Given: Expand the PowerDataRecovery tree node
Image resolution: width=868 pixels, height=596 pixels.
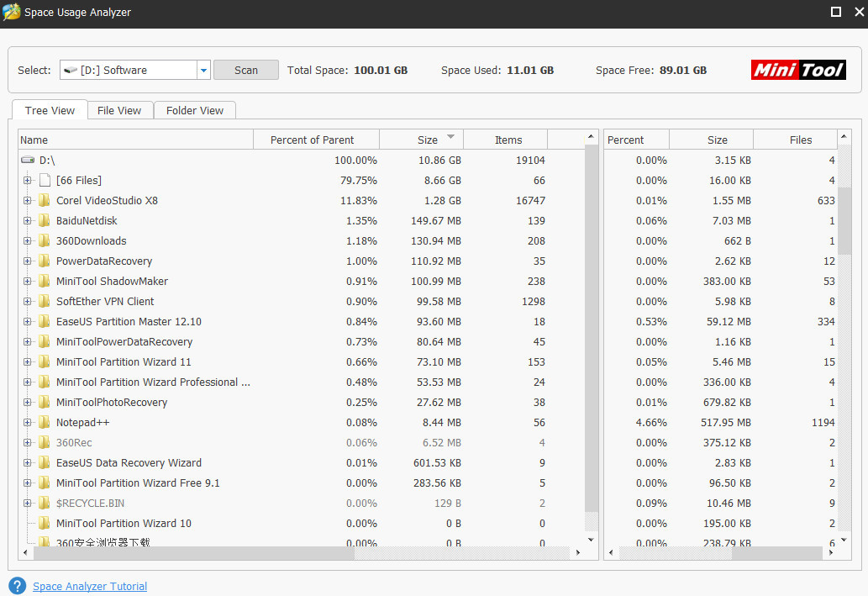Looking at the screenshot, I should tap(27, 261).
